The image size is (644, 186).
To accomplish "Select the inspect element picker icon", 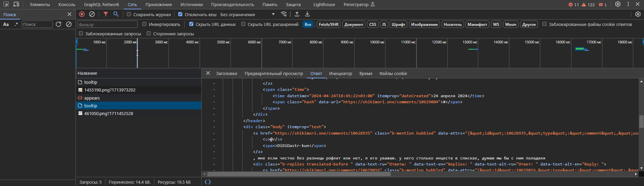I will 6,4.
